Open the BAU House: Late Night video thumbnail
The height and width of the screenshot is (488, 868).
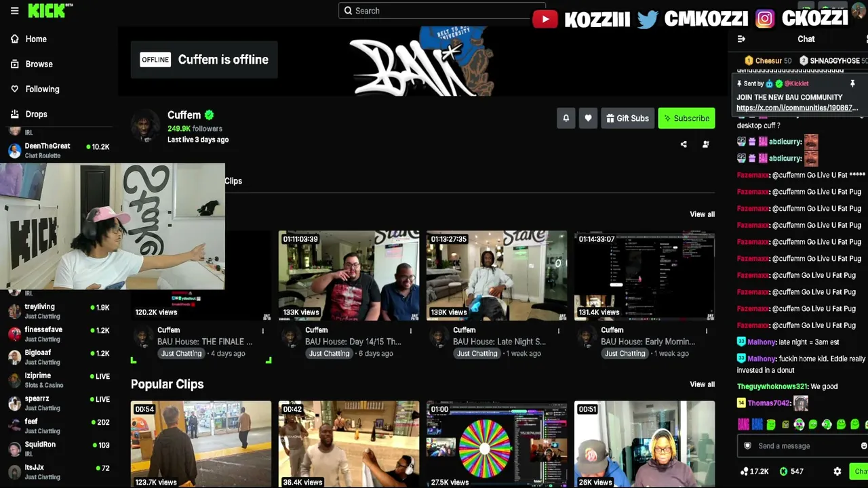[496, 275]
